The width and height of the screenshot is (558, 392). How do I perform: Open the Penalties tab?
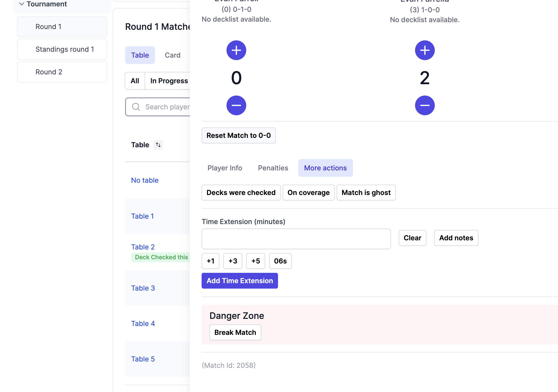273,168
